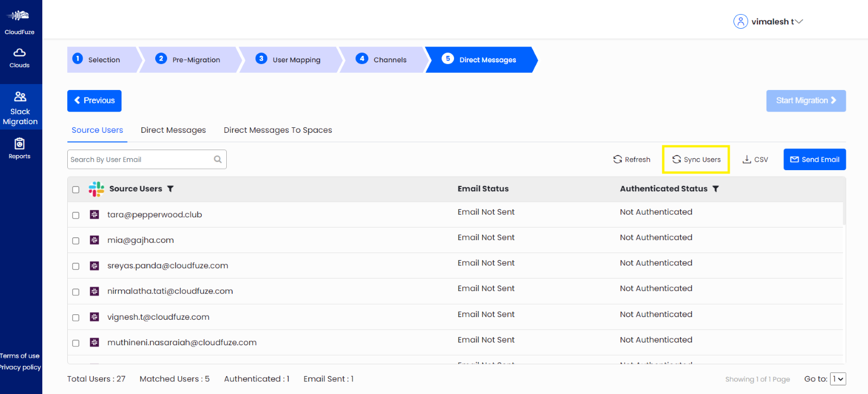The image size is (868, 394).
Task: Open Clouds from the sidebar
Action: pos(20,58)
